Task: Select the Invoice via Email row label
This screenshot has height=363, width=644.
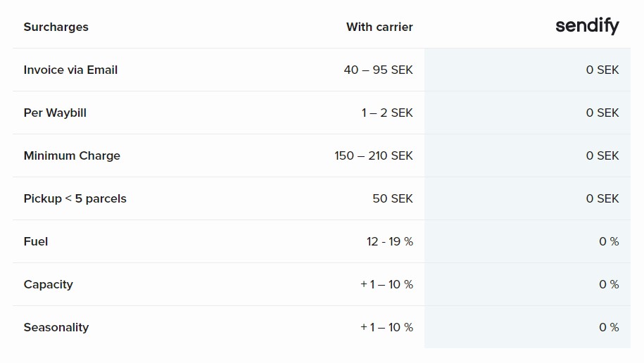Action: pyautogui.click(x=70, y=70)
